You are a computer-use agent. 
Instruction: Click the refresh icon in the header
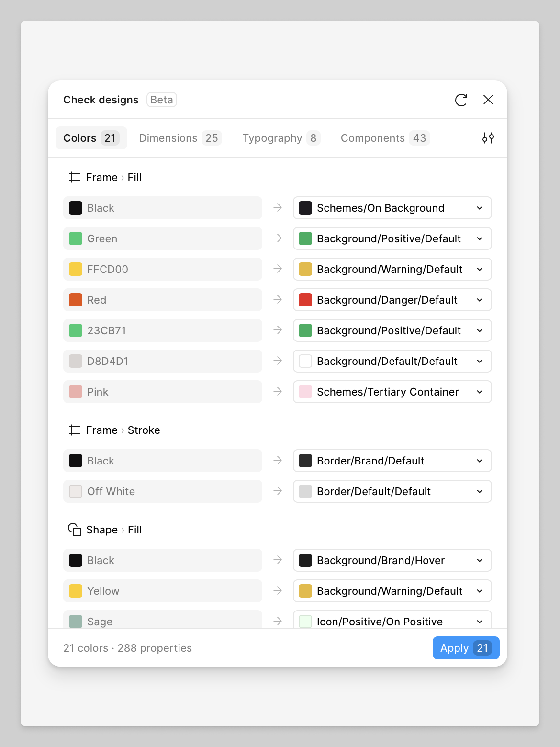pyautogui.click(x=460, y=100)
